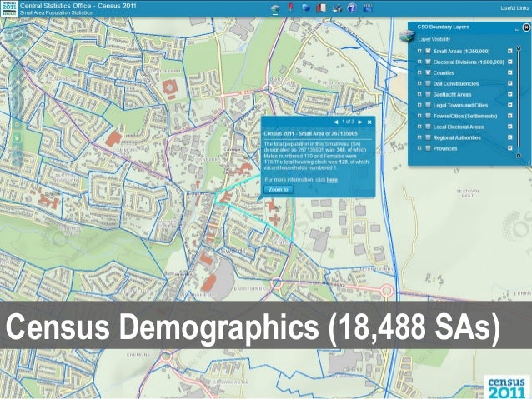This screenshot has width=532, height=399.
Task: Expand the Gaeltacht Areas layer tree
Action: pyautogui.click(x=419, y=94)
